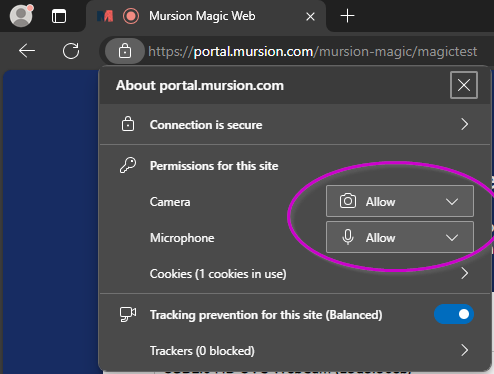Open Cookies (1 cookies in use)
This screenshot has width=494, height=374.
(295, 274)
